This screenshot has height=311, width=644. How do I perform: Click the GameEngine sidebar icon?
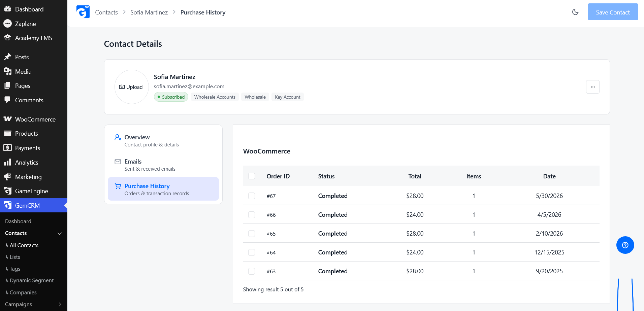point(7,191)
